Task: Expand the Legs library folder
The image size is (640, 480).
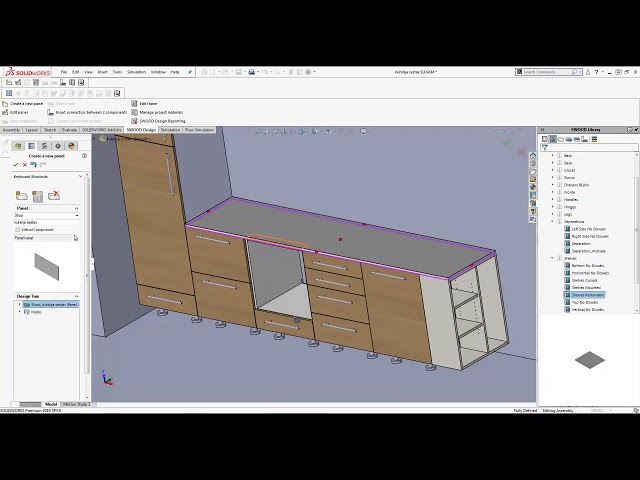Action: (553, 214)
